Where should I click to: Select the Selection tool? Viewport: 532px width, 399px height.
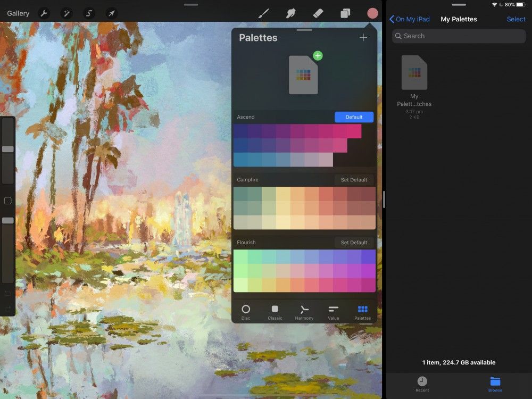[x=89, y=13]
